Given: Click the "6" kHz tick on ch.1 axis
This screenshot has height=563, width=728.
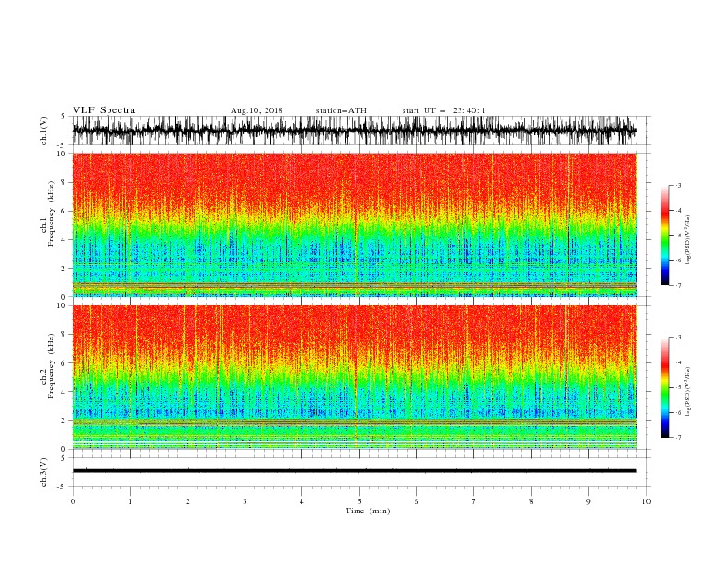Looking at the screenshot, I should point(63,212).
